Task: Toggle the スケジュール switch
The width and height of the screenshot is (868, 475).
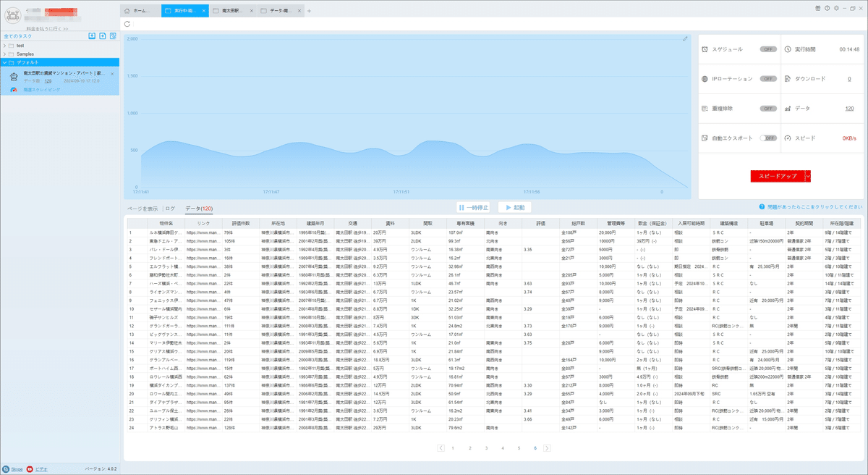Action: pyautogui.click(x=768, y=49)
